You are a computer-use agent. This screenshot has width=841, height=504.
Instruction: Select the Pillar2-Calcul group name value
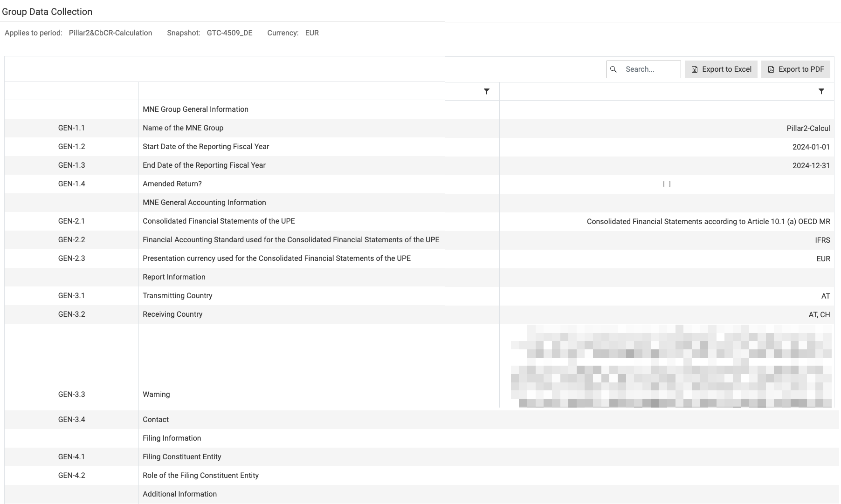click(x=808, y=129)
